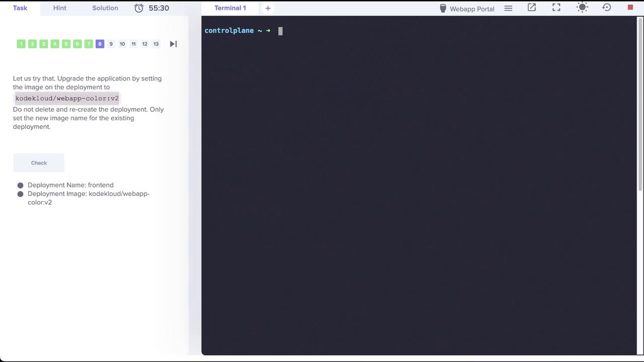Screen dimensions: 644x362
Task: Open the Webapp Portal link
Action: pyautogui.click(x=467, y=9)
